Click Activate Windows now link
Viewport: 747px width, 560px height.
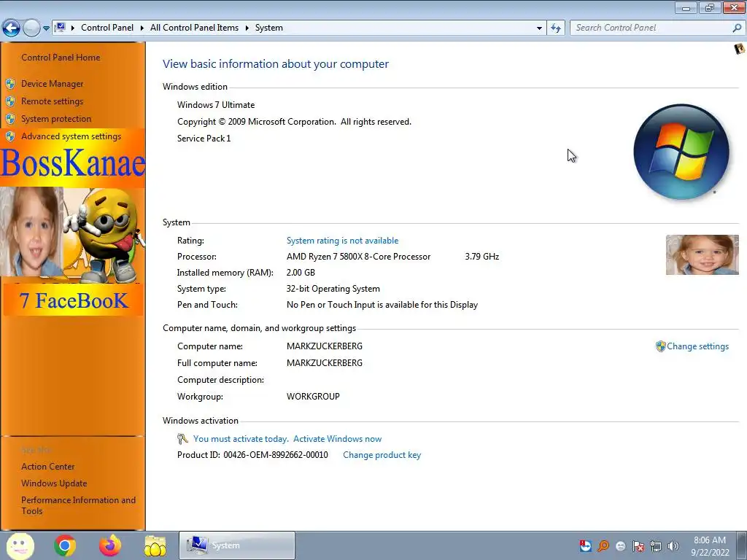[337, 439]
